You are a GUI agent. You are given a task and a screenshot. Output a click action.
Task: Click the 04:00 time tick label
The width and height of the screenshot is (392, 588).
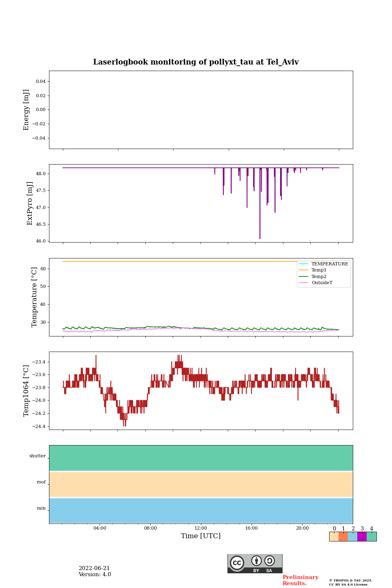[100, 528]
